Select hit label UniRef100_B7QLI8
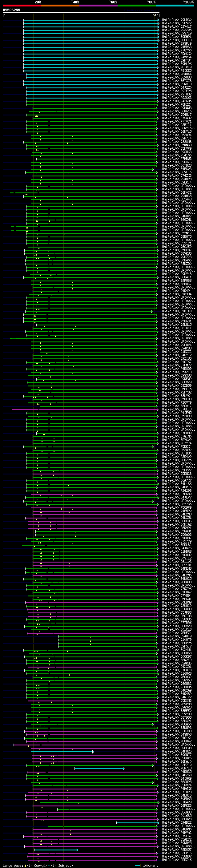 pos(177,410)
